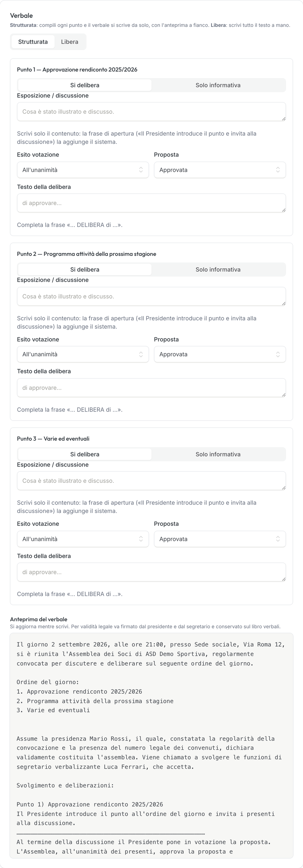Screen dimensions: 303x868
Task: Click Punto 1 Testo della delibera field
Action: tap(151, 203)
